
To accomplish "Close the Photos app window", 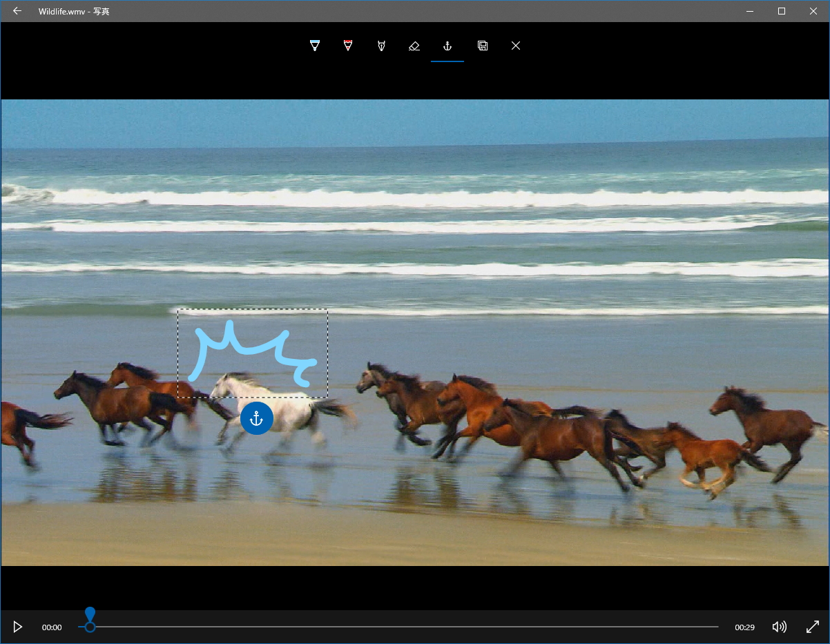I will pos(813,11).
